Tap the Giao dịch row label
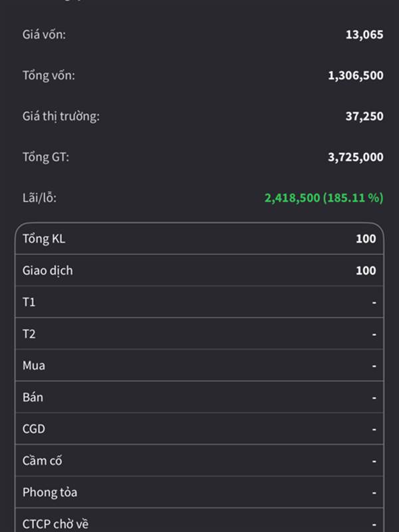 coord(48,271)
